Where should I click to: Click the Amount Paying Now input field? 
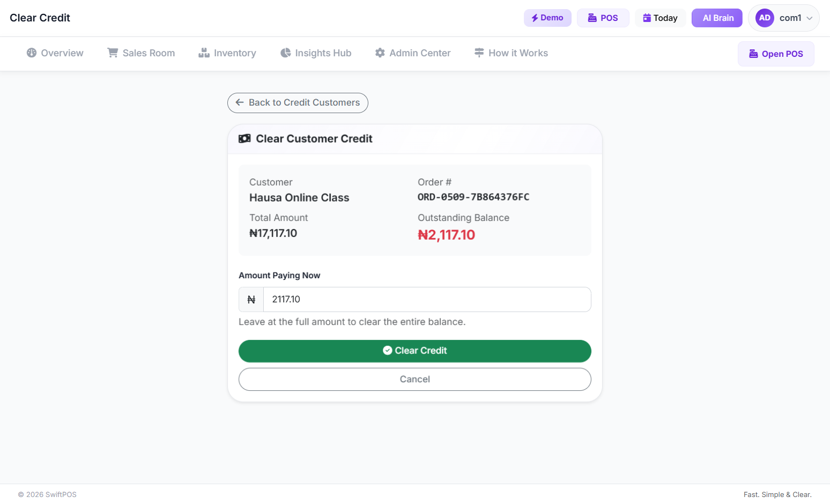(427, 299)
